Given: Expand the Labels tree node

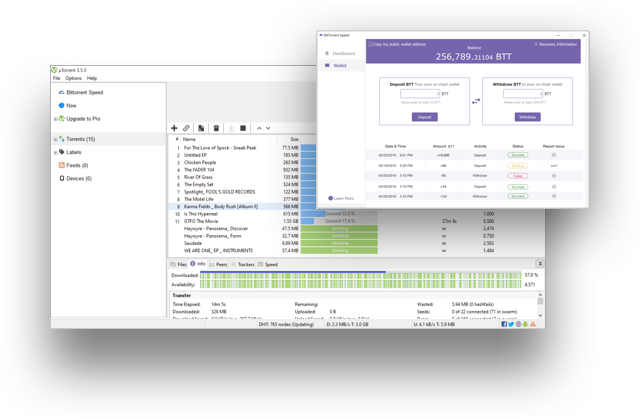Looking at the screenshot, I should [56, 153].
